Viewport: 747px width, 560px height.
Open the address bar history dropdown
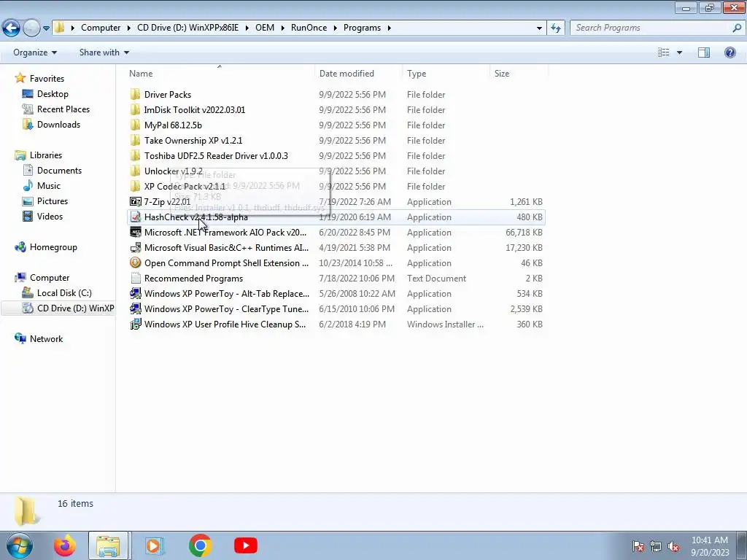(x=539, y=28)
